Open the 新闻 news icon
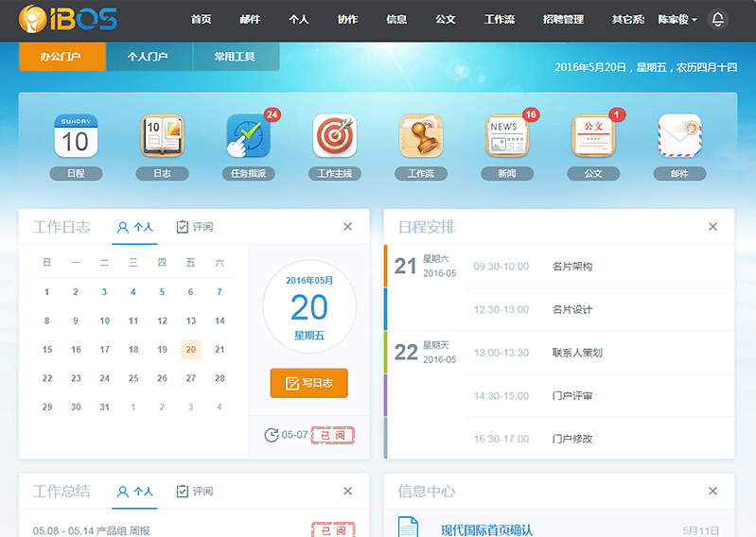Image resolution: width=756 pixels, height=537 pixels. click(x=507, y=136)
